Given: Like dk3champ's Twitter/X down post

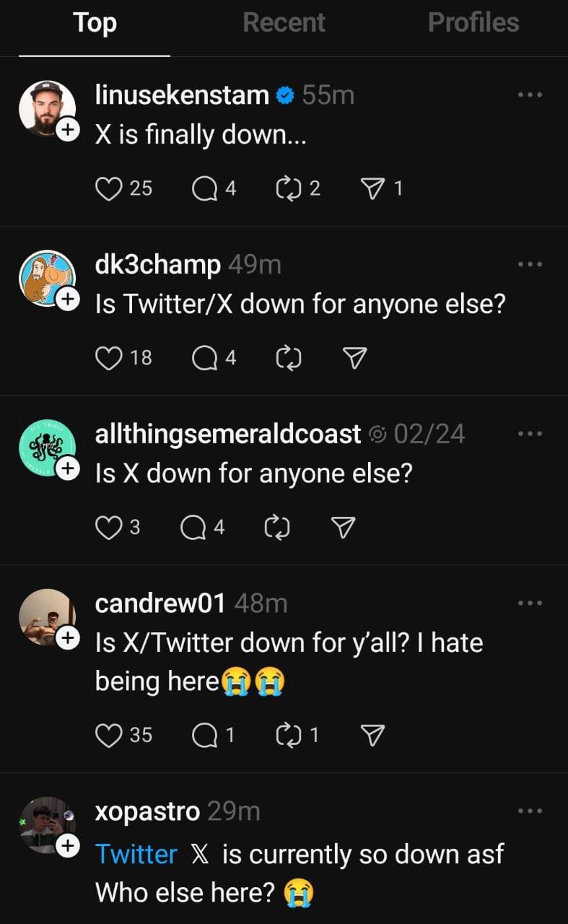Looking at the screenshot, I should (108, 357).
